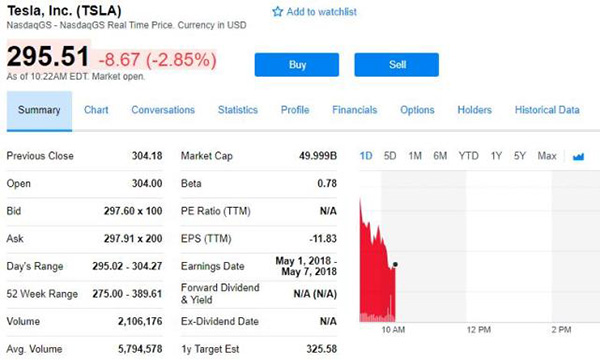Viewport: 600px width, 364px height.
Task: View the Profile tab
Action: (295, 110)
